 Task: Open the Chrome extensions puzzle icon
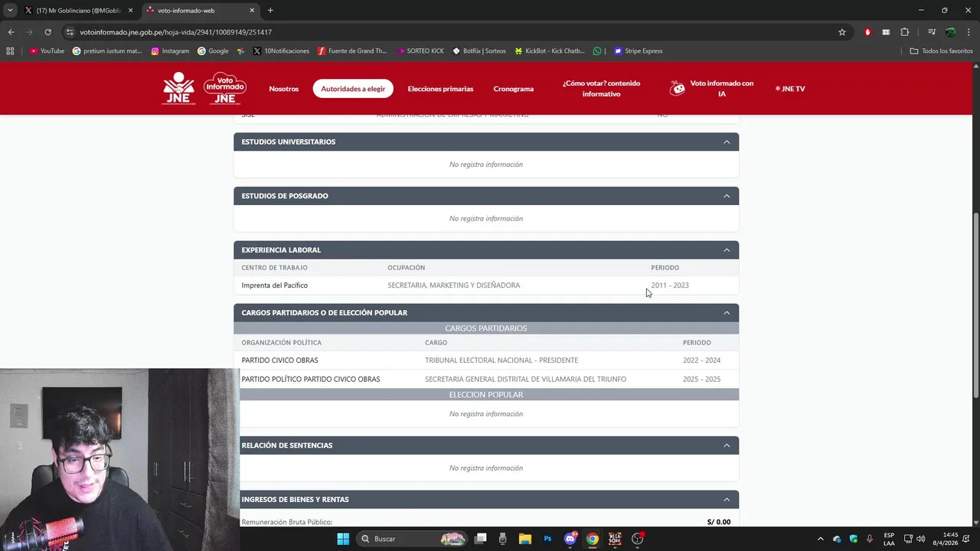point(904,32)
